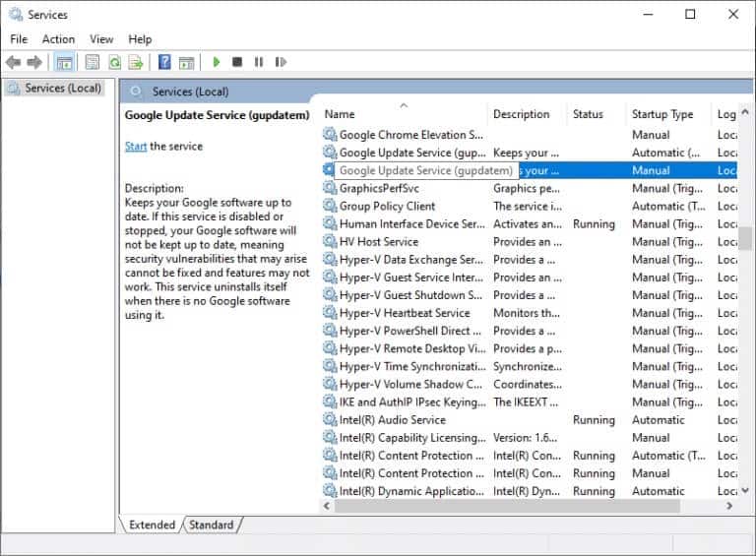
Task: Toggle the Show/Hide Action Pane icon
Action: pos(186,62)
